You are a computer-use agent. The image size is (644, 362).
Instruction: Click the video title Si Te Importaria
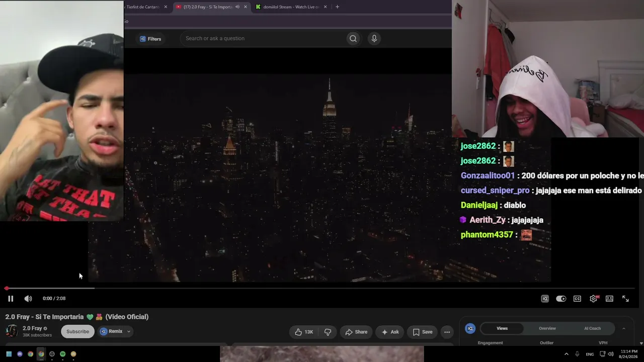click(x=77, y=317)
